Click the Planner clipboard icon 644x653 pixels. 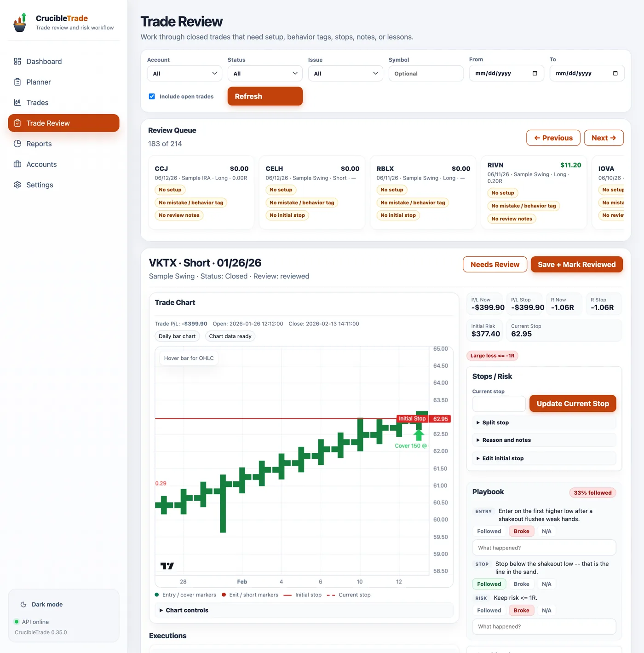[x=17, y=82]
